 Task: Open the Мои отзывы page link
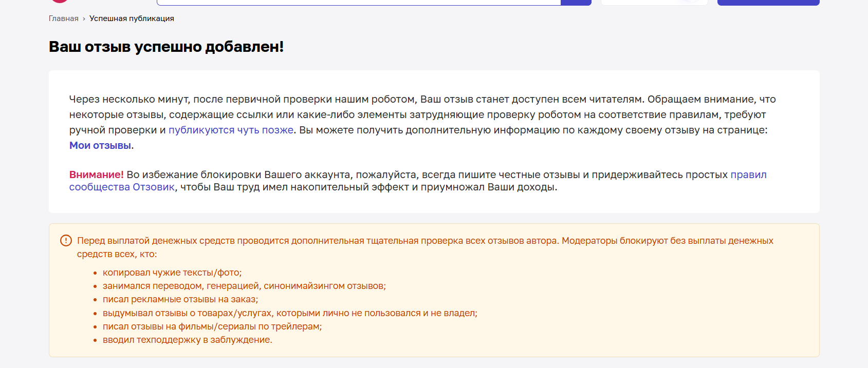pos(100,145)
